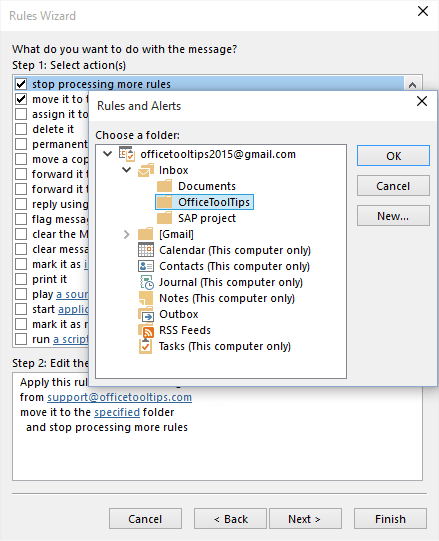The height and width of the screenshot is (541, 439).
Task: Uncheck the 'move it to' checkbox
Action: [x=21, y=99]
